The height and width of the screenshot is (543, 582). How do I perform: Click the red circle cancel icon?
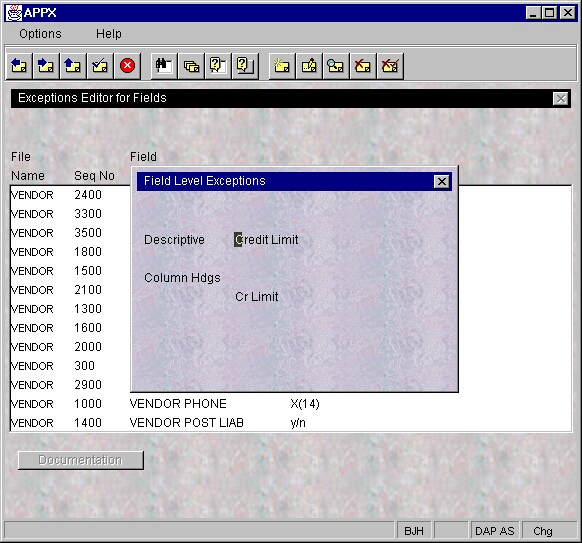pos(127,66)
